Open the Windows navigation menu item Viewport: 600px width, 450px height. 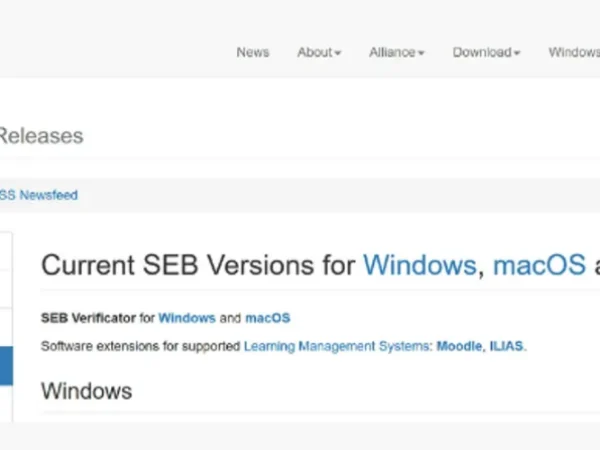coord(574,52)
